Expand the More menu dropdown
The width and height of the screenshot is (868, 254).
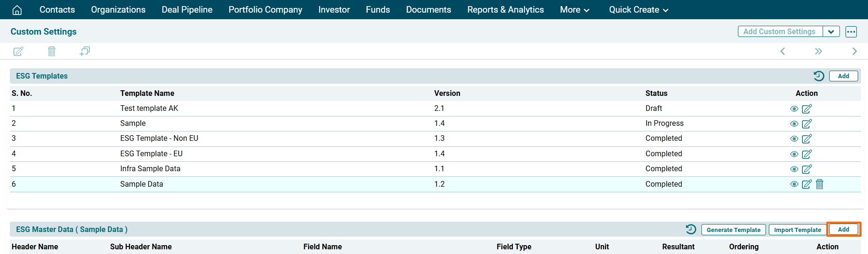pyautogui.click(x=574, y=10)
